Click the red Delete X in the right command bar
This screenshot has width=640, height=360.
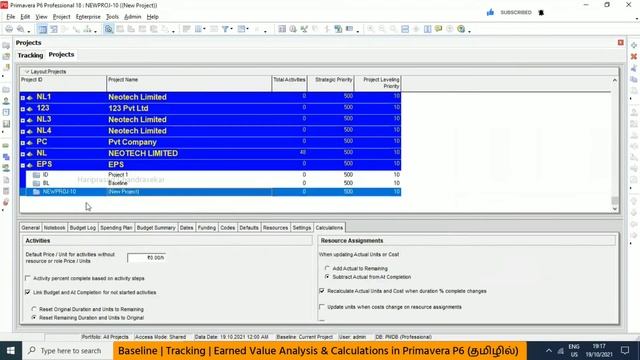click(634, 57)
